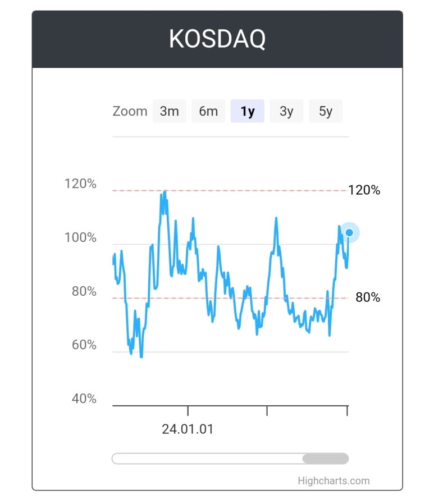Screen dimensions: 434x504
Task: Click the line's highest peak near 120%
Action: [165, 191]
